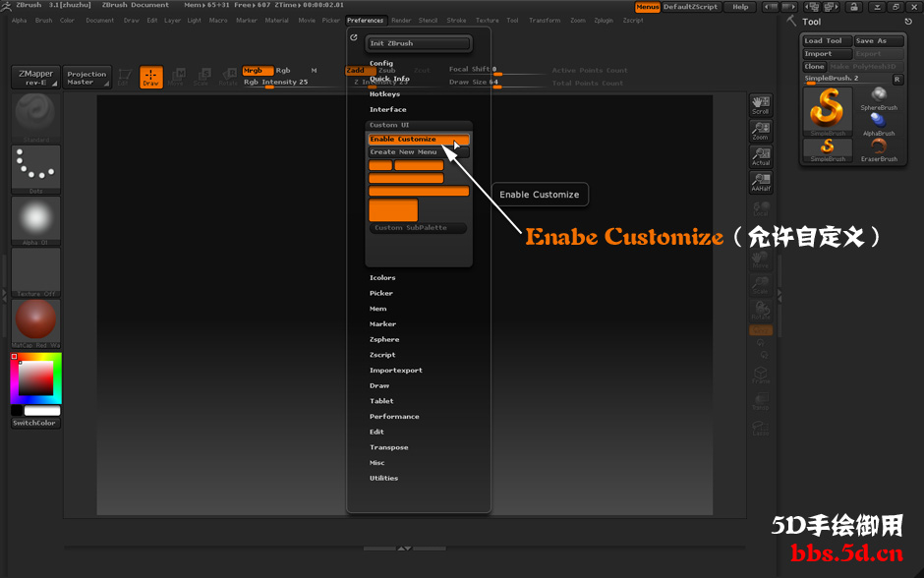Adjust the Draw Size slider
The width and height of the screenshot is (924, 578).
click(x=498, y=84)
